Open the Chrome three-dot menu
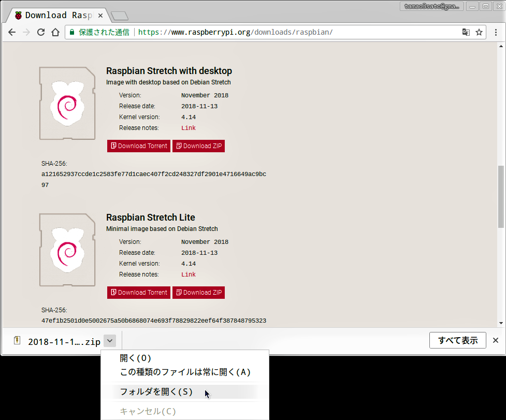The height and width of the screenshot is (420, 506). tap(496, 32)
